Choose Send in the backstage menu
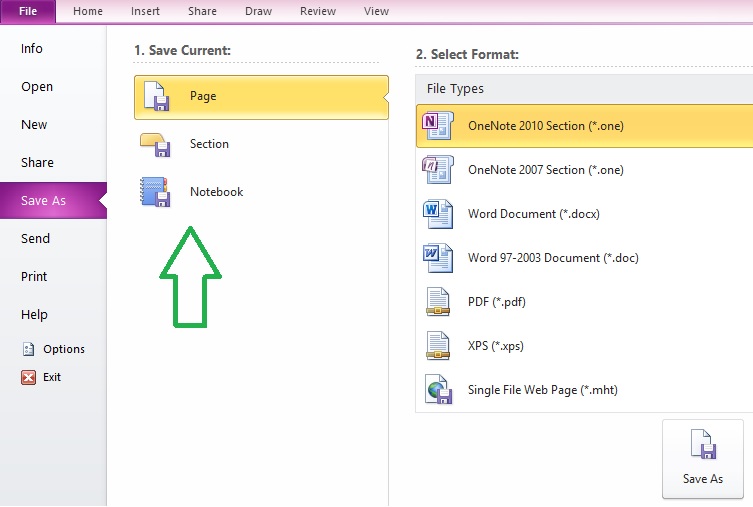The height and width of the screenshot is (507, 753). point(36,239)
